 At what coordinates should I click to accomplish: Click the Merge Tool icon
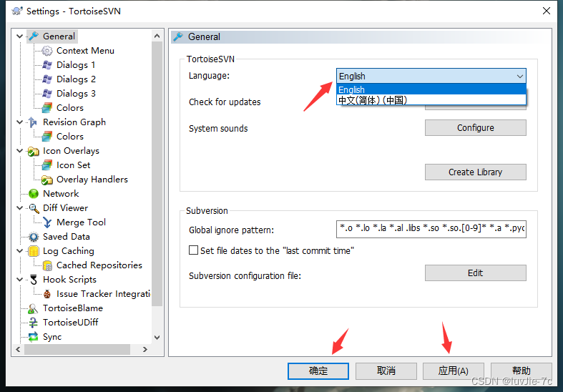point(47,222)
